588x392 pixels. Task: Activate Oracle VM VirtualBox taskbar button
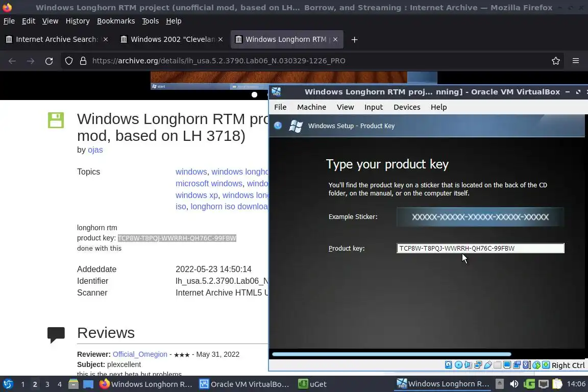point(244,384)
